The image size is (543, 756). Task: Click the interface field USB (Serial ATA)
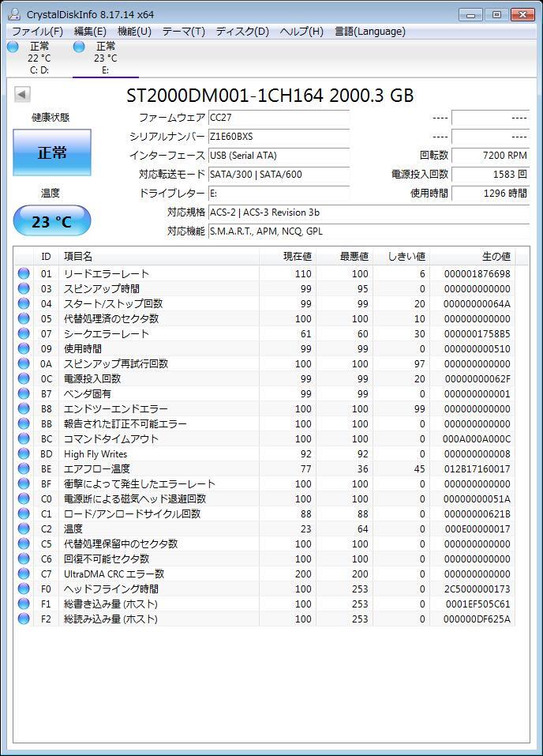pos(279,156)
